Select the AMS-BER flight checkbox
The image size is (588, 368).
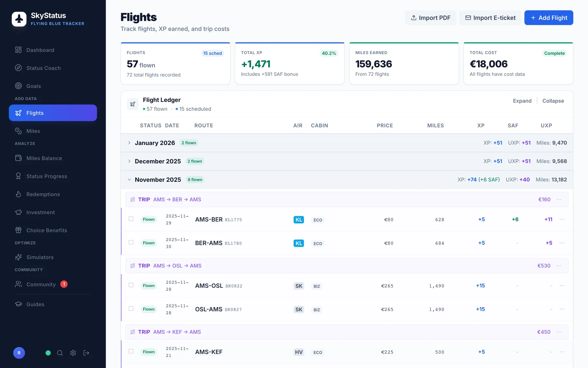click(131, 219)
